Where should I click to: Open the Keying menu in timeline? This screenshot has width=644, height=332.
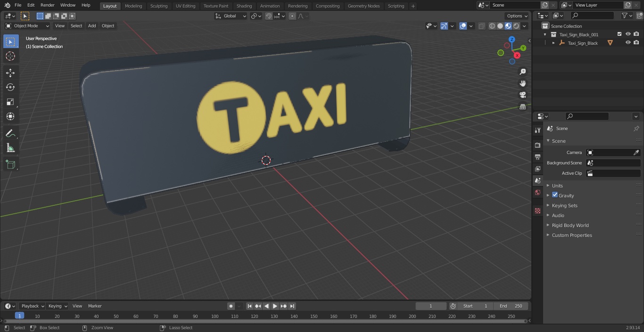[x=58, y=306]
